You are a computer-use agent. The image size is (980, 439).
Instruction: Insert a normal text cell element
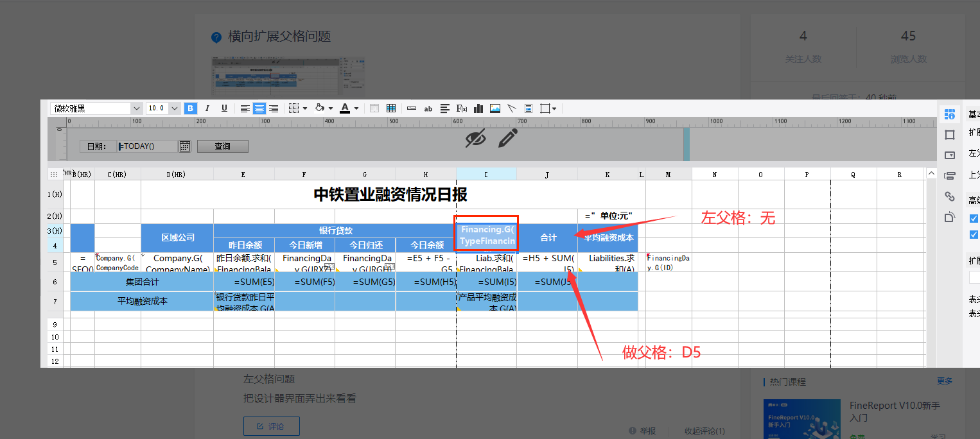tap(412, 108)
